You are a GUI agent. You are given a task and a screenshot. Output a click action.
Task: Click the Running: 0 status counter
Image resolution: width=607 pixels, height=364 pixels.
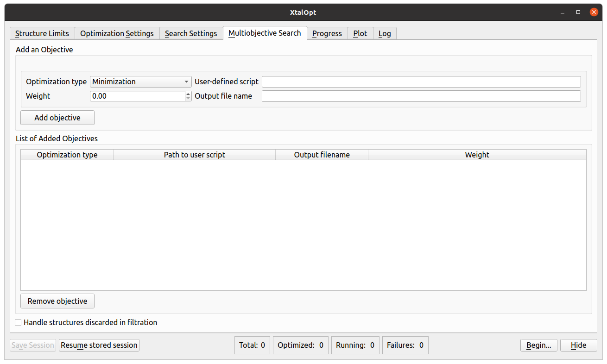(x=355, y=345)
